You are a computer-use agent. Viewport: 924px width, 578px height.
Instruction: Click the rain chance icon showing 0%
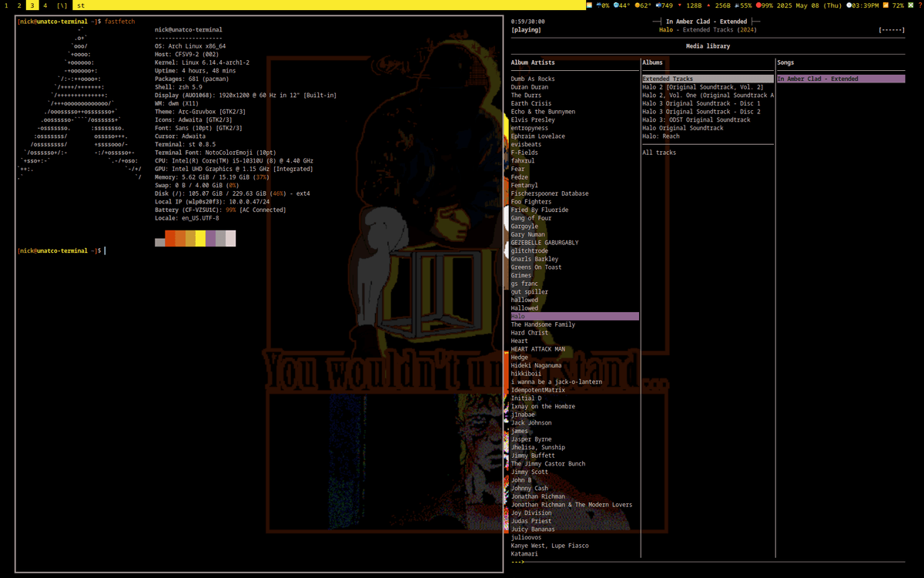(598, 5)
